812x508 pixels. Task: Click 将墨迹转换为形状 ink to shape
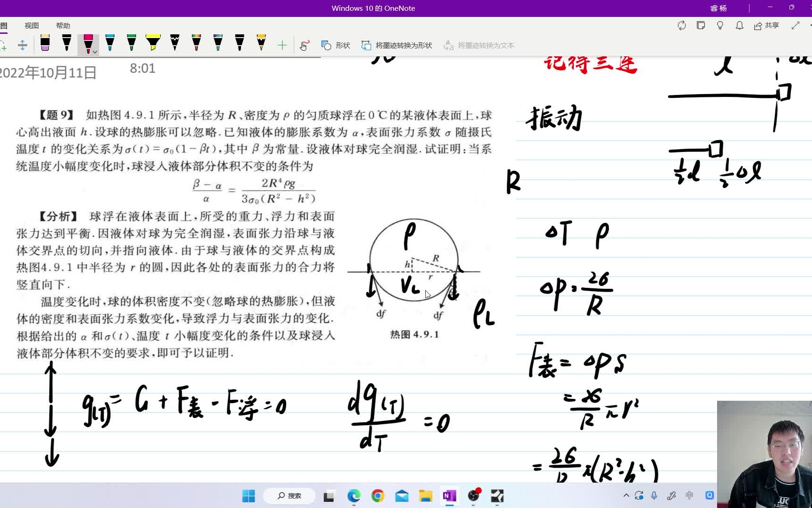397,45
